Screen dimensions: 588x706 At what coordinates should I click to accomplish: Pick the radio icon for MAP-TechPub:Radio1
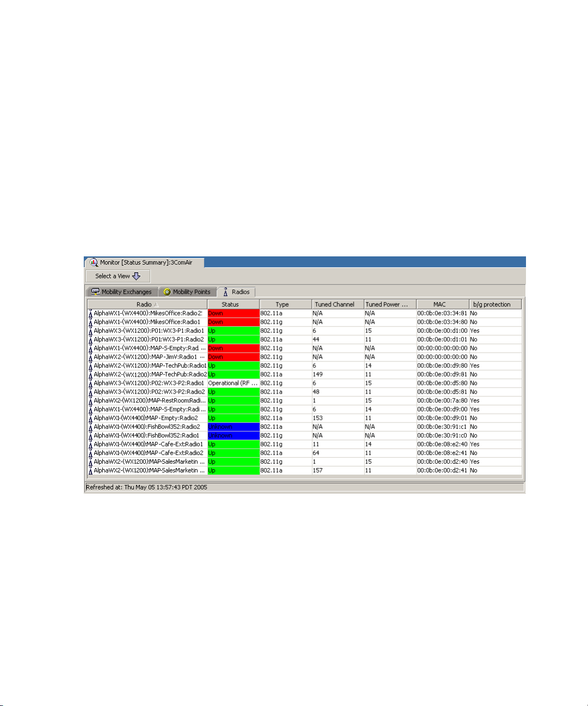[x=90, y=366]
